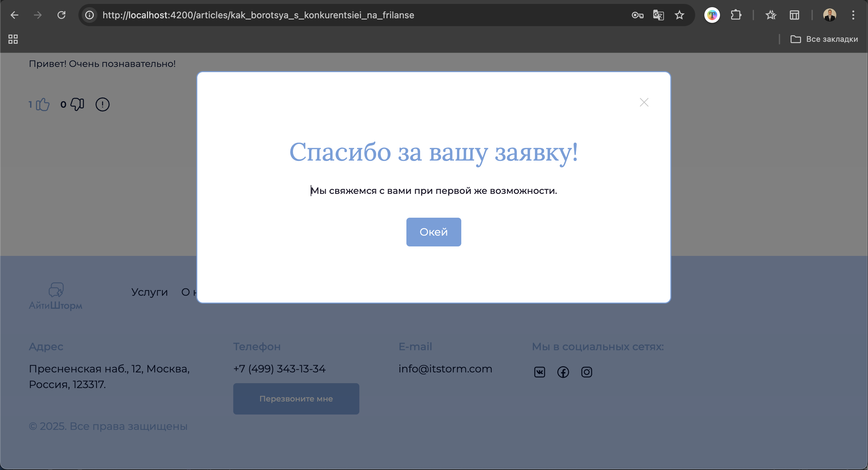Click the 'Окей' button
This screenshot has width=868, height=470.
(x=434, y=232)
